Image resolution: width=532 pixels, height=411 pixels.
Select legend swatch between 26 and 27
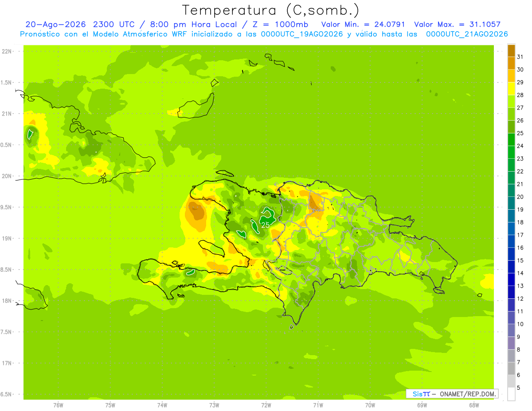point(511,114)
